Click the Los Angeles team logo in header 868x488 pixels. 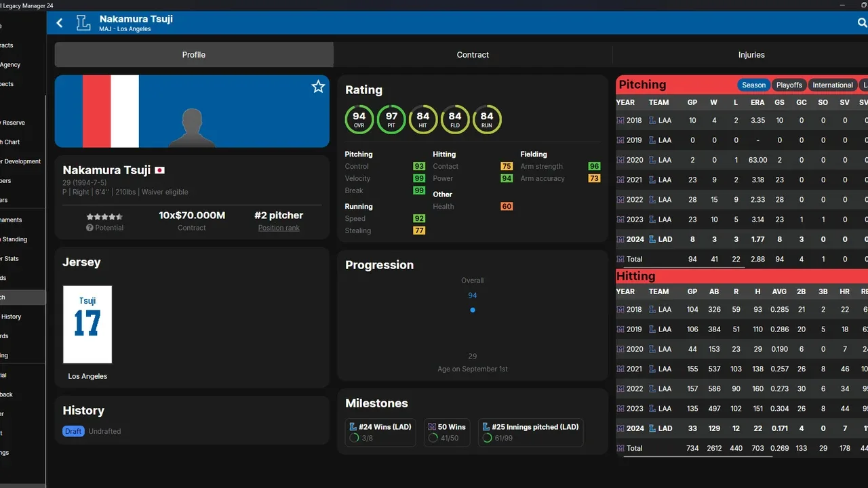(83, 23)
